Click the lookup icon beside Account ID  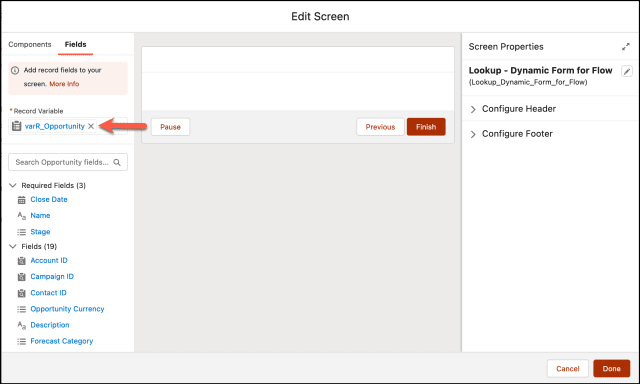click(22, 261)
